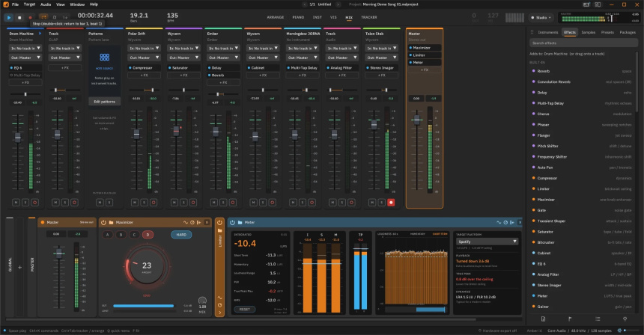Open Talon Stab input routing dropdown

pos(382,49)
